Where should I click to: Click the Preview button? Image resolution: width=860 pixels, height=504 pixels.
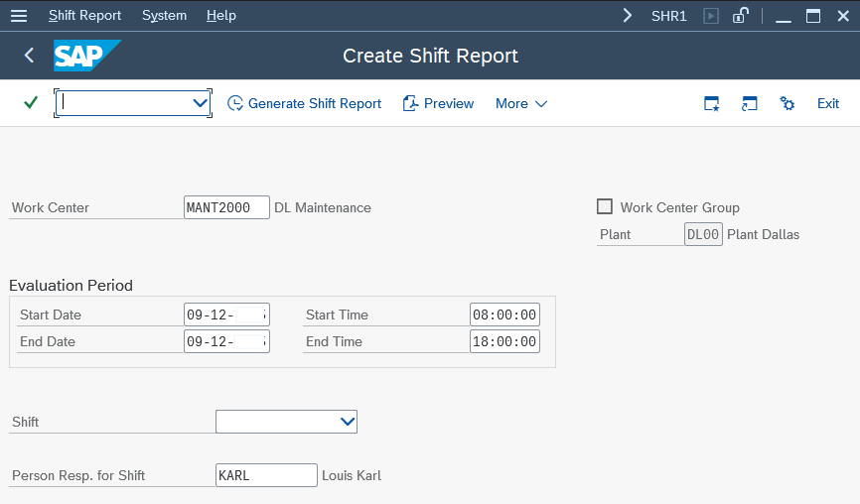click(438, 103)
